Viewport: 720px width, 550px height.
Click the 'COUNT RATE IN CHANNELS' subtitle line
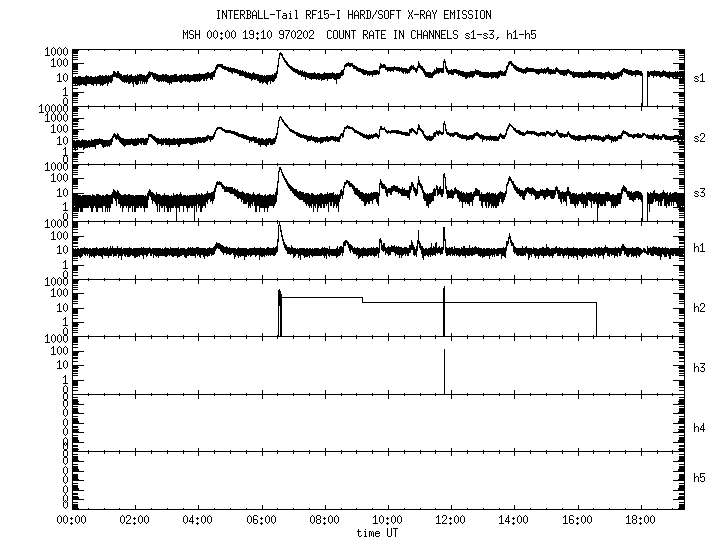tap(353, 35)
